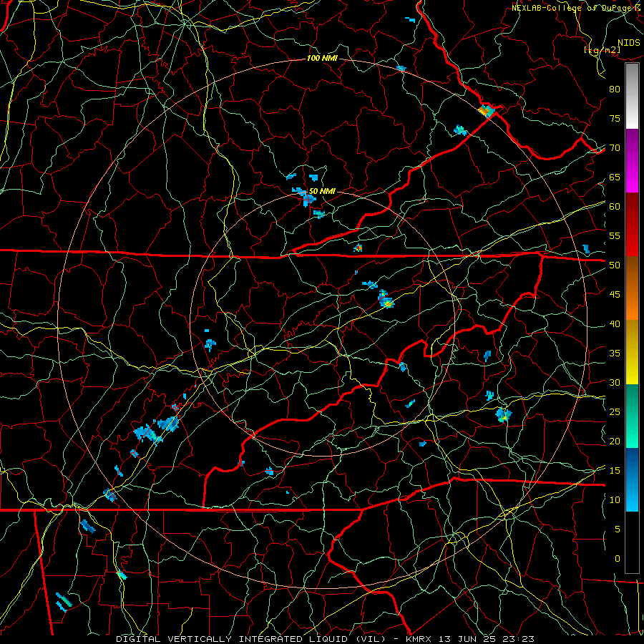Click the 23:23 timestamp
Viewport: 644px width, 644px height.
pyautogui.click(x=519, y=639)
